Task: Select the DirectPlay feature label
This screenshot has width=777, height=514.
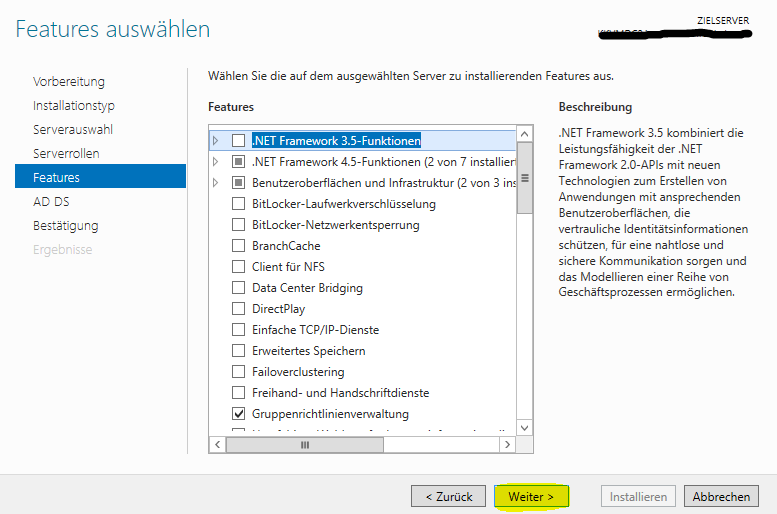Action: pos(278,309)
